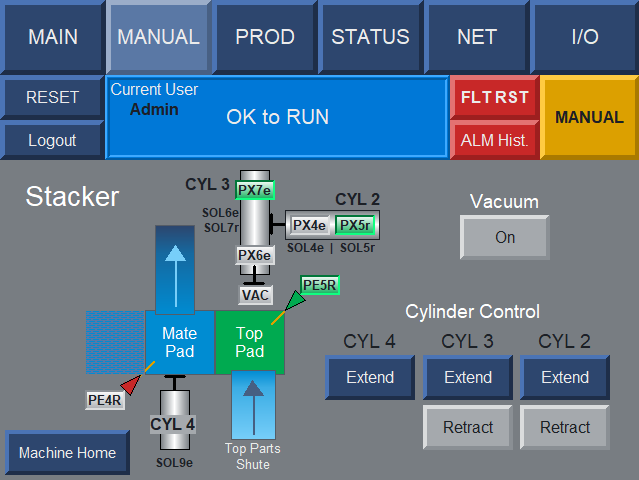Select the green Top Pad block
This screenshot has height=480, width=639.
click(250, 342)
